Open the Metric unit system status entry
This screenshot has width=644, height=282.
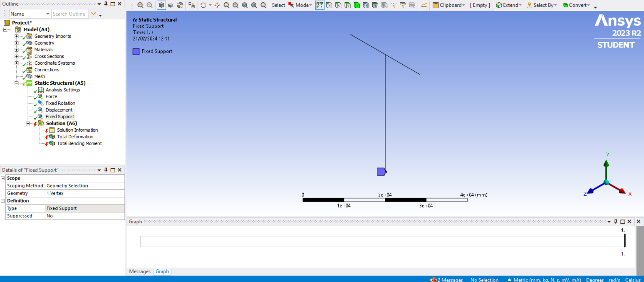544,280
